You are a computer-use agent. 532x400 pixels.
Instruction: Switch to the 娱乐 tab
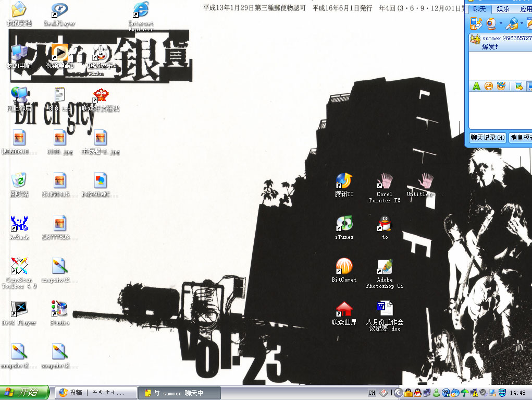[503, 9]
